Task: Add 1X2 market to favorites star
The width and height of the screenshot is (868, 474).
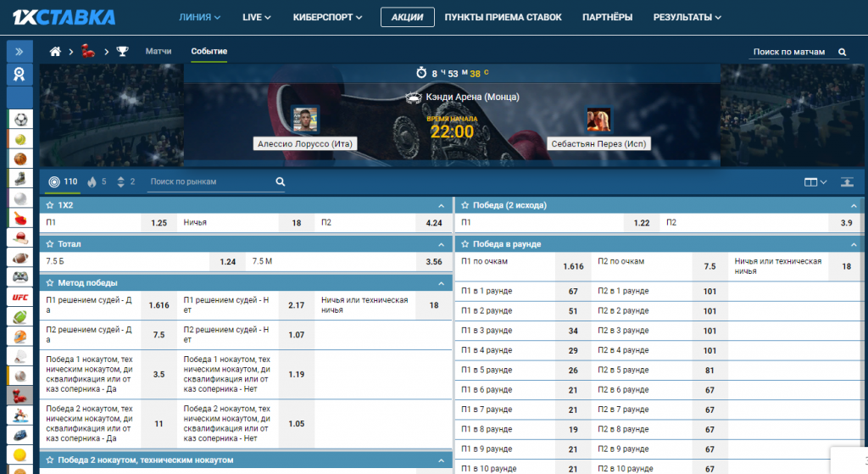Action: 50,205
